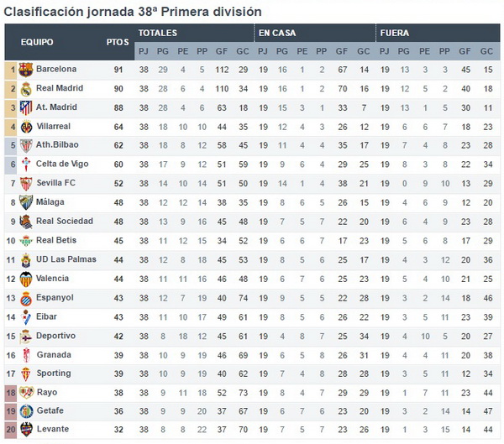
Task: Select the EN CASA header section
Action: (x=315, y=33)
